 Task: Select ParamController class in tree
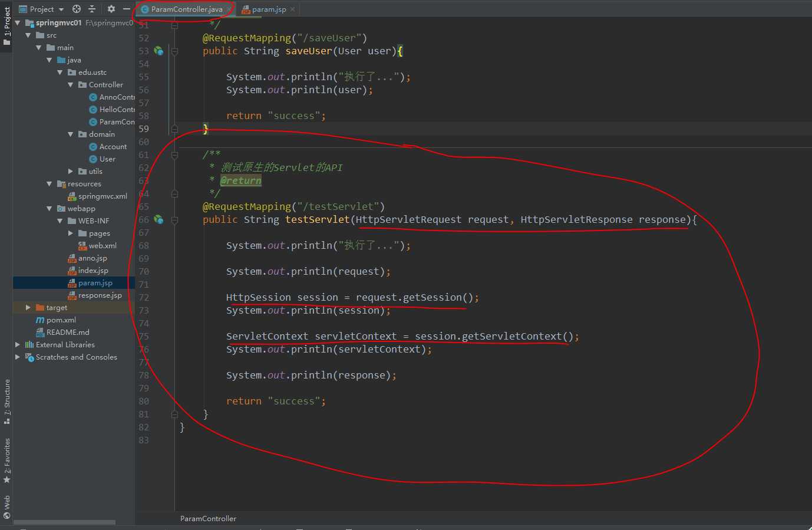[x=112, y=121]
